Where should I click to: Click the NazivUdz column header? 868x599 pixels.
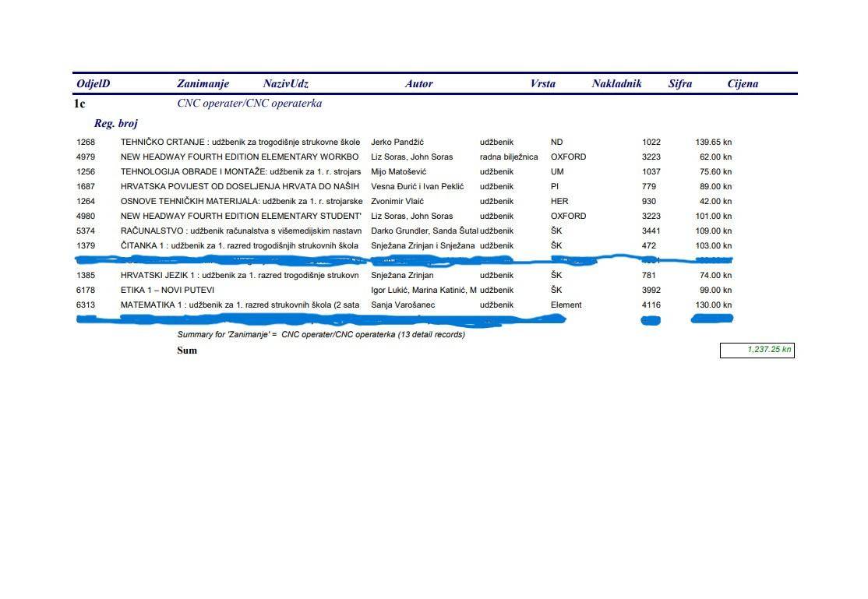(286, 83)
